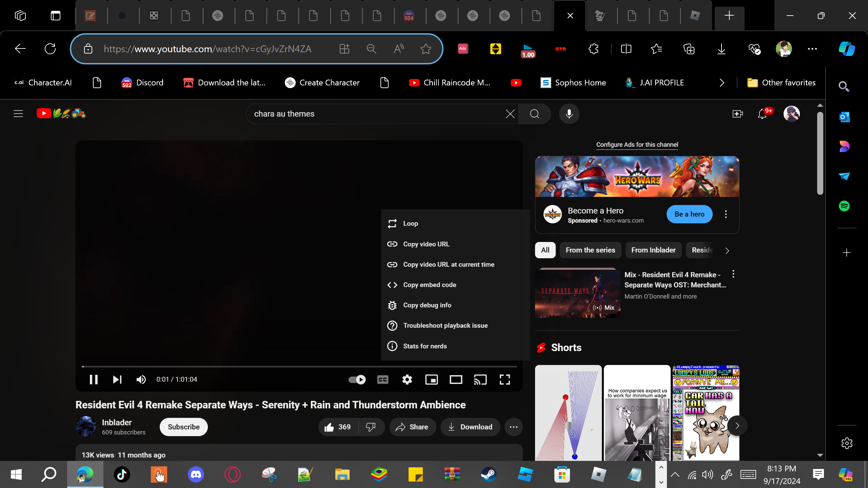
Task: Toggle the autoplay switch
Action: (x=357, y=380)
